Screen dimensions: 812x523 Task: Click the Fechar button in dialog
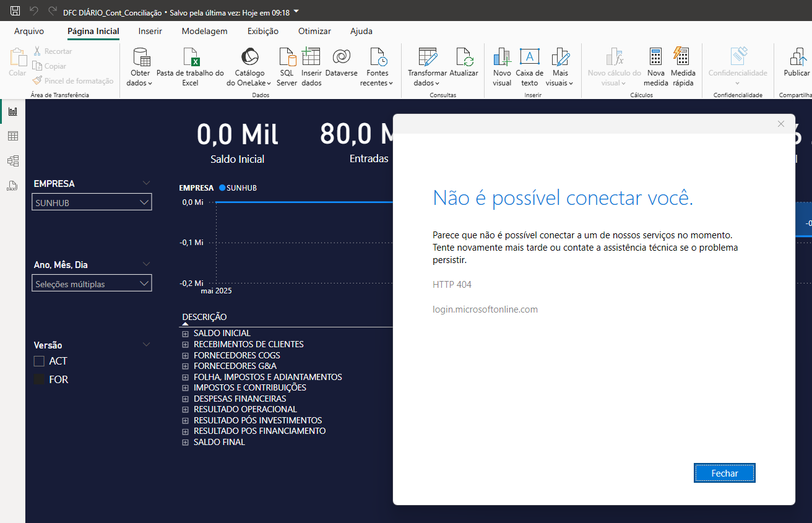(x=724, y=473)
